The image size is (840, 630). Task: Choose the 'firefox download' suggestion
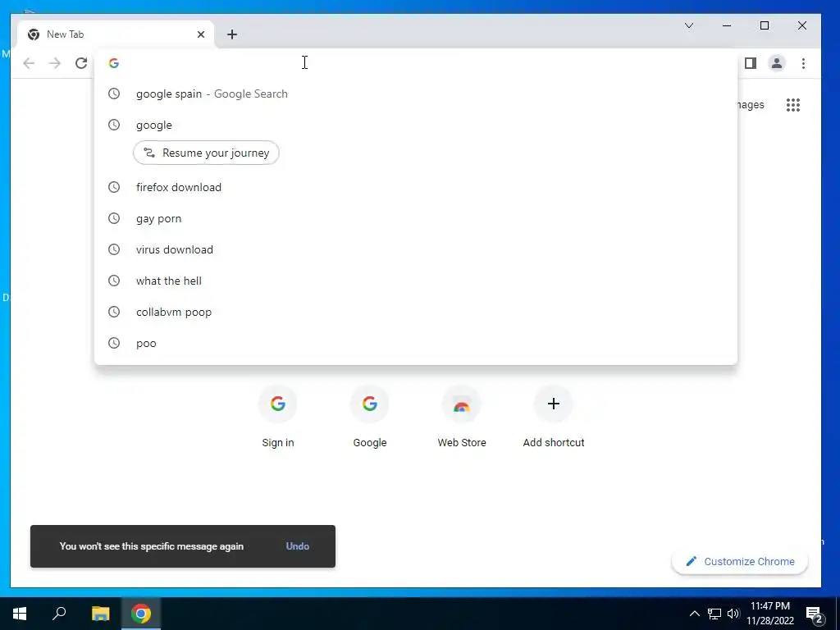416,188
